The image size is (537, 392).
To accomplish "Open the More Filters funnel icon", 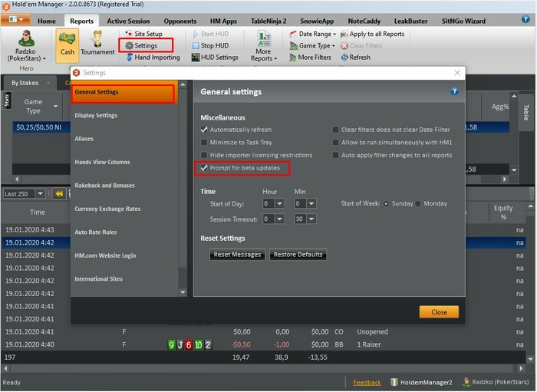I will pos(293,58).
